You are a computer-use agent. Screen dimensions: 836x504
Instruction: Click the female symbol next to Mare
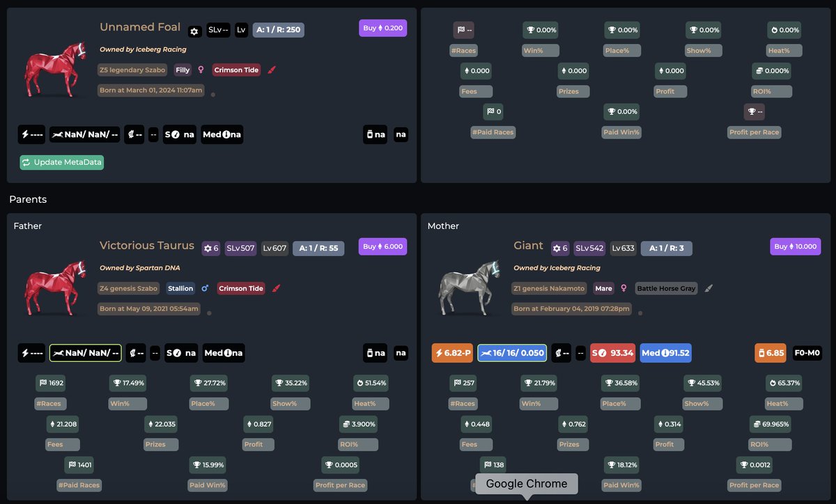[623, 288]
